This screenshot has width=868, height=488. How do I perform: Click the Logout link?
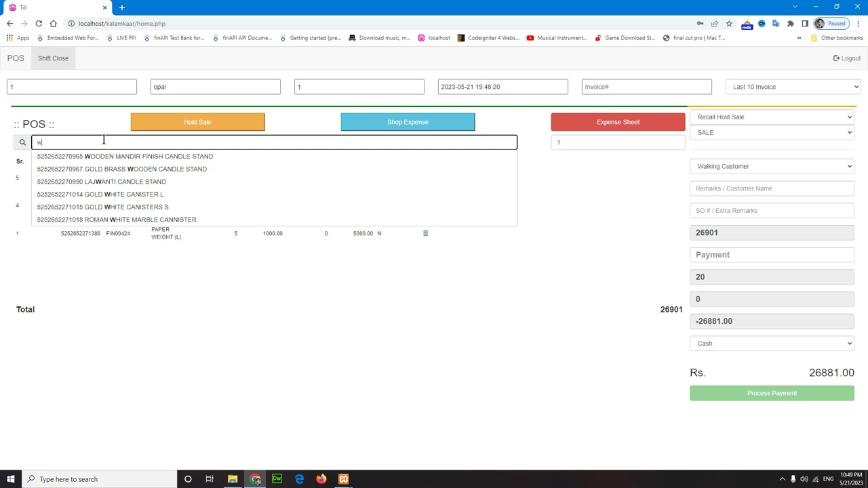tap(847, 58)
